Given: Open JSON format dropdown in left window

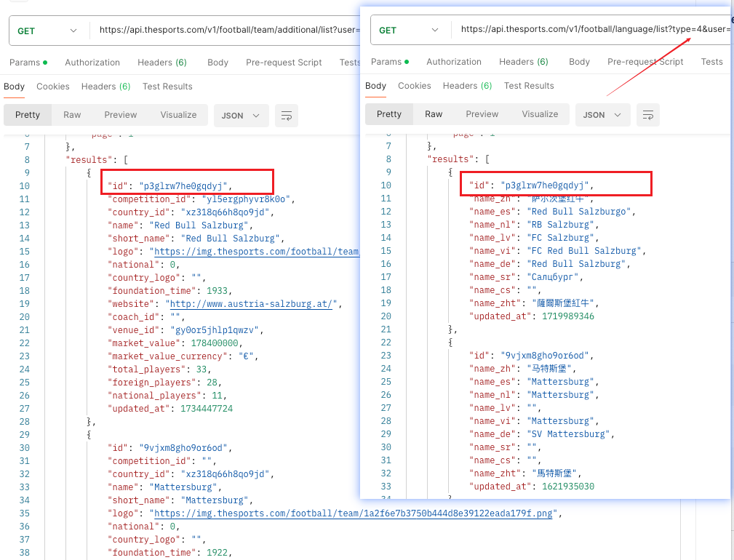Looking at the screenshot, I should [x=241, y=116].
